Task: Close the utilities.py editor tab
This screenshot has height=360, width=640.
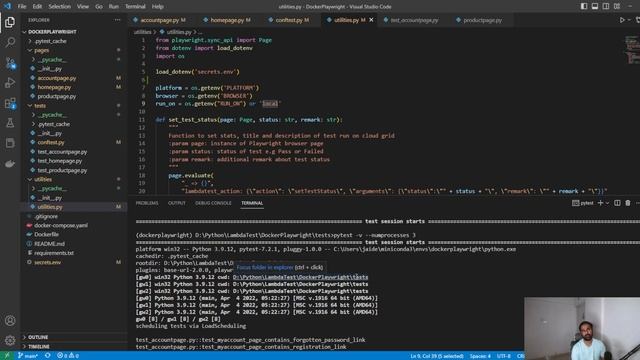Action: click(371, 20)
